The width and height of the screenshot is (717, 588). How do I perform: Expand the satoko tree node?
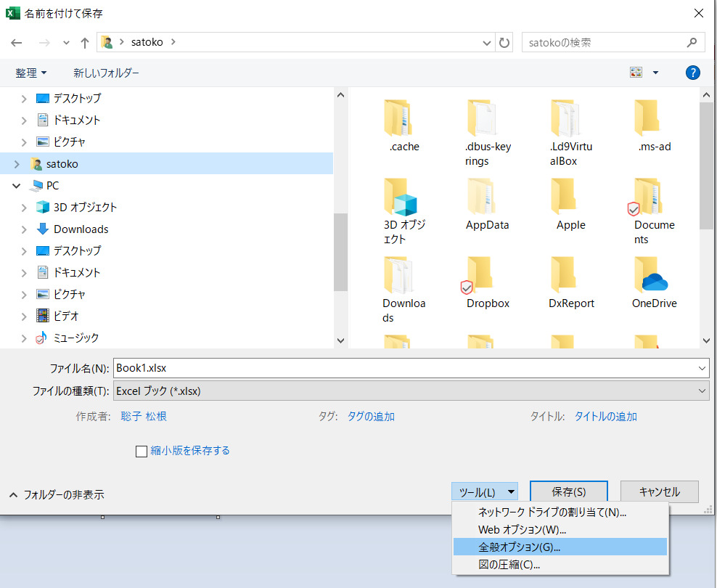(x=17, y=164)
